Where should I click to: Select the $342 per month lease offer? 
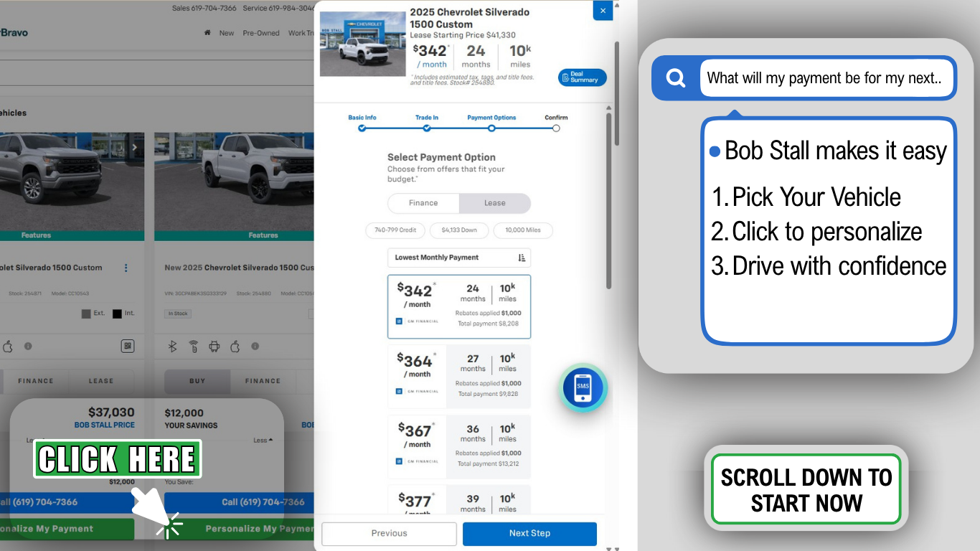coord(458,306)
